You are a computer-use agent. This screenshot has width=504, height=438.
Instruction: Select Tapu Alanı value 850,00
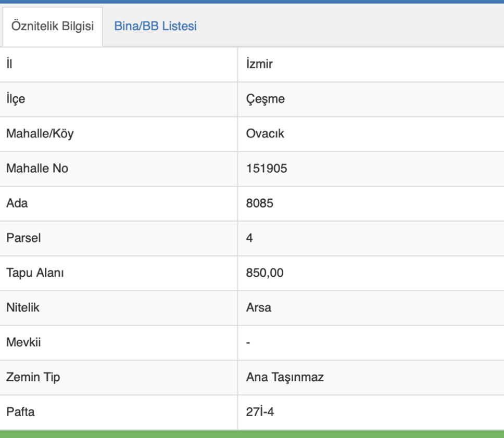point(264,273)
